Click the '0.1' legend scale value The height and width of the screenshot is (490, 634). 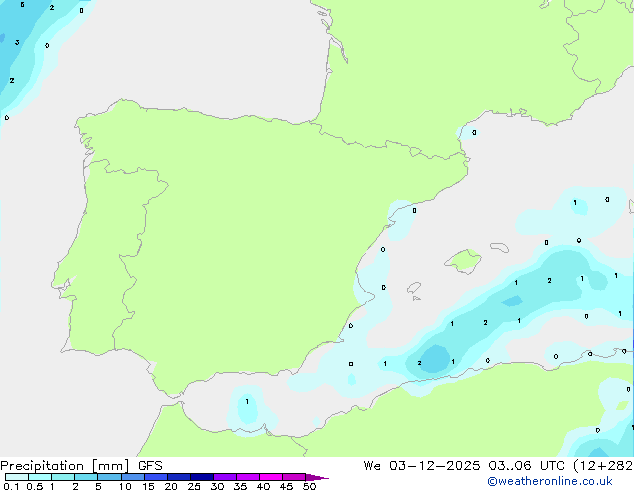11,486
